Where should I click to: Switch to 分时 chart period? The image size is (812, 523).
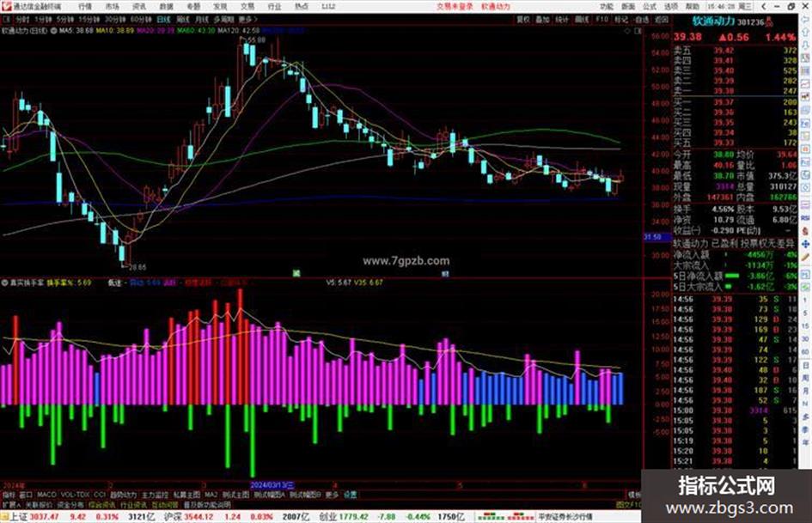click(x=22, y=19)
